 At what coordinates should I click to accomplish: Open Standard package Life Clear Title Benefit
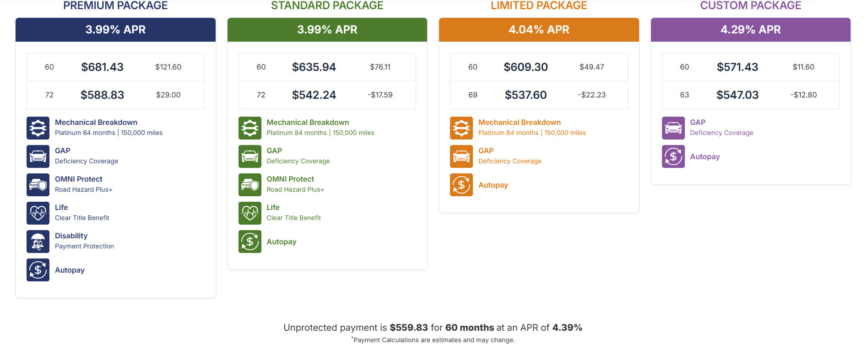click(293, 213)
